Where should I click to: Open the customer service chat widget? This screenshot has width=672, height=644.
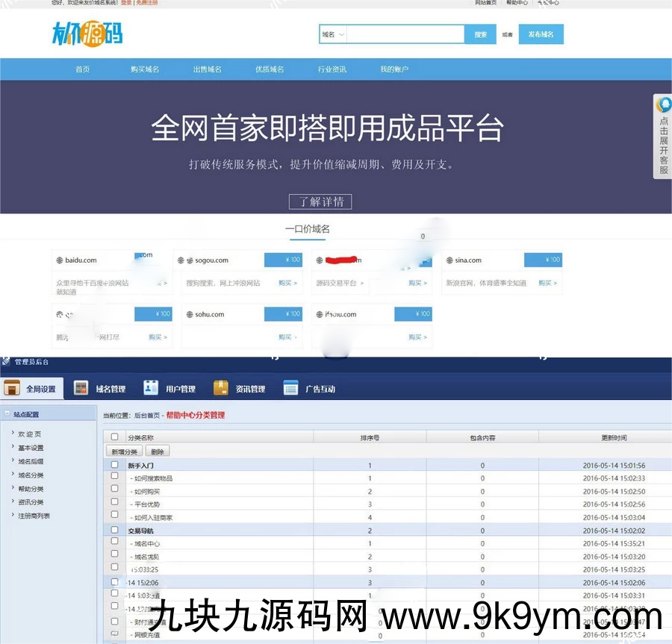coord(663,136)
